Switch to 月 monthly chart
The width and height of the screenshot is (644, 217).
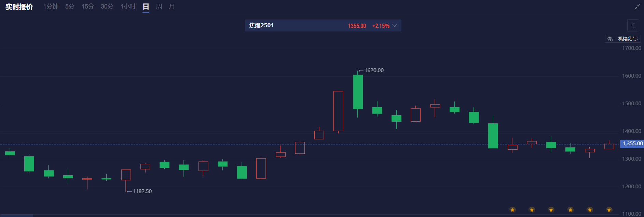[x=172, y=6]
